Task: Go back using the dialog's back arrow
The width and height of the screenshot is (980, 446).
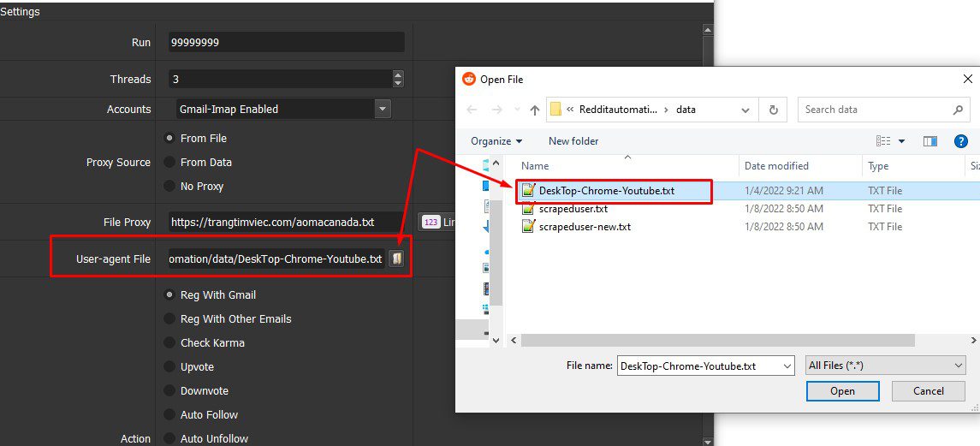Action: click(x=472, y=110)
